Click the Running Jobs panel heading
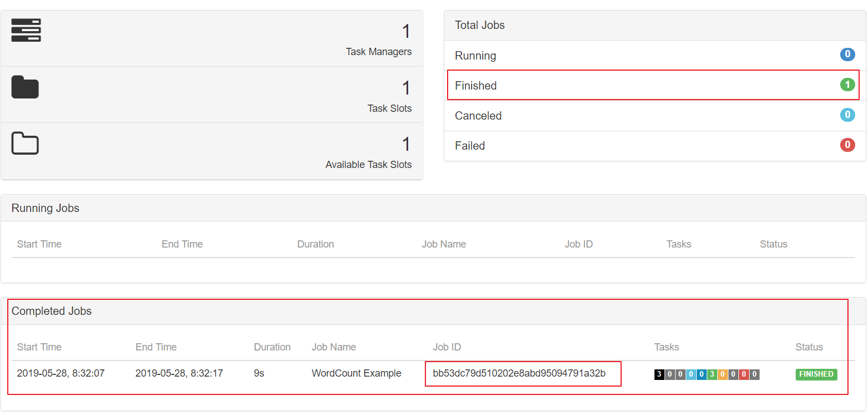Viewport: 868px width, 415px height. pyautogui.click(x=46, y=208)
